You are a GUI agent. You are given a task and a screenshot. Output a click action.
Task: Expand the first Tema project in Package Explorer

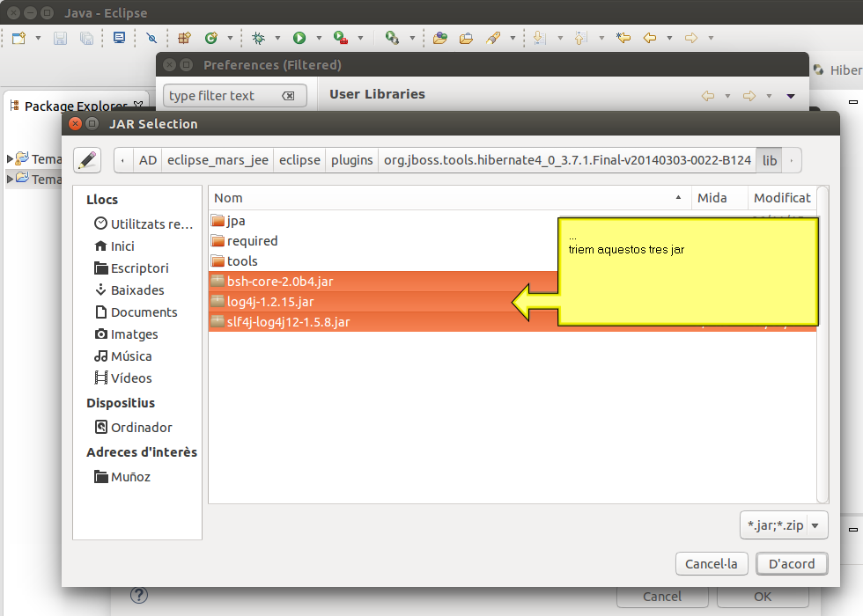point(10,159)
